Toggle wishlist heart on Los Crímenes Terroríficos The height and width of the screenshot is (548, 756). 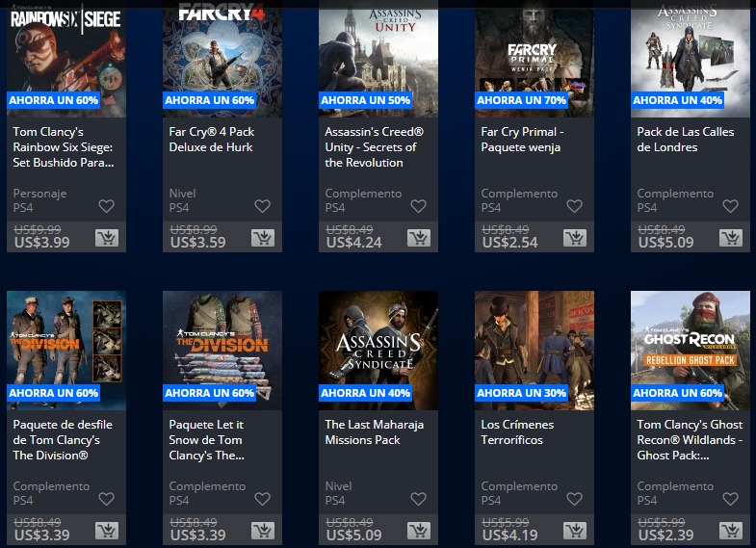pos(574,499)
